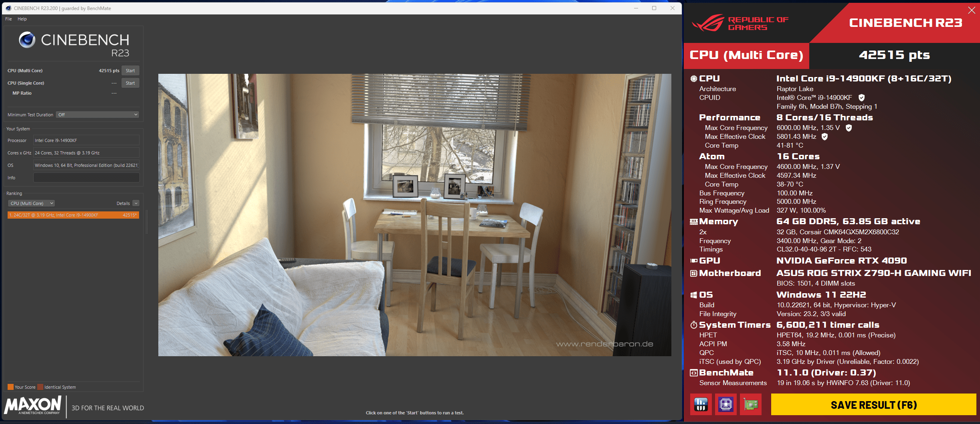
Task: Click the Windows logo beside OS
Action: click(693, 295)
